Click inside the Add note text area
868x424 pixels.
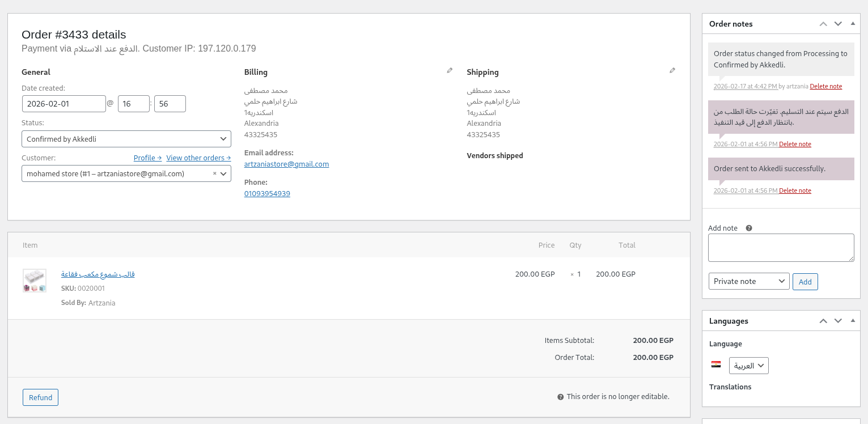coord(781,247)
